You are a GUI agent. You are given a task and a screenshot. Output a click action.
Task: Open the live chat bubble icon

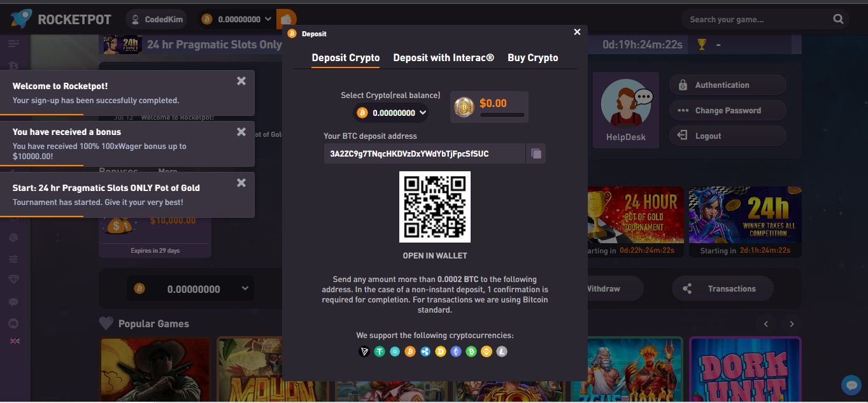coord(851,385)
